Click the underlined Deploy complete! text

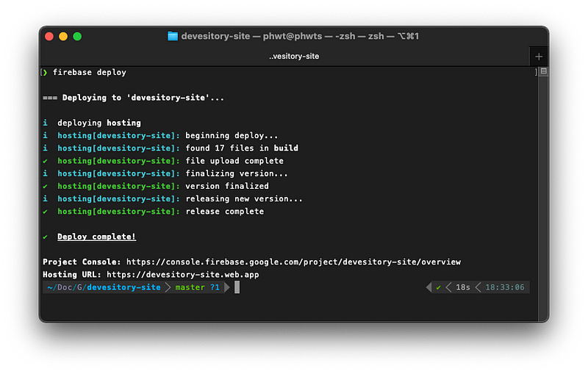[96, 237]
